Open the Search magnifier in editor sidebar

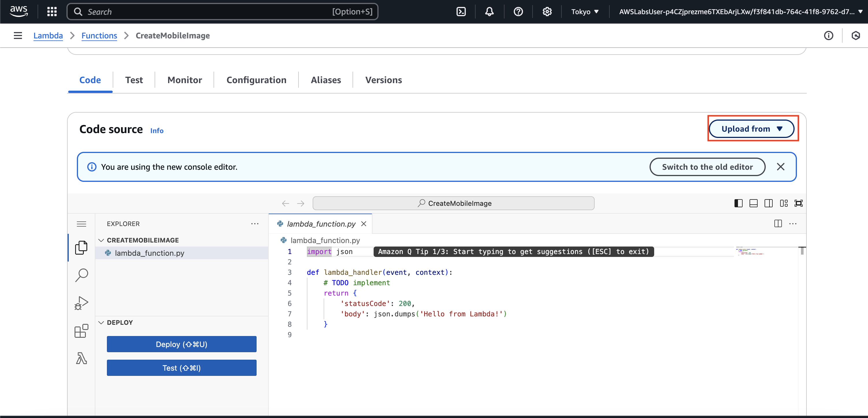pyautogui.click(x=81, y=275)
